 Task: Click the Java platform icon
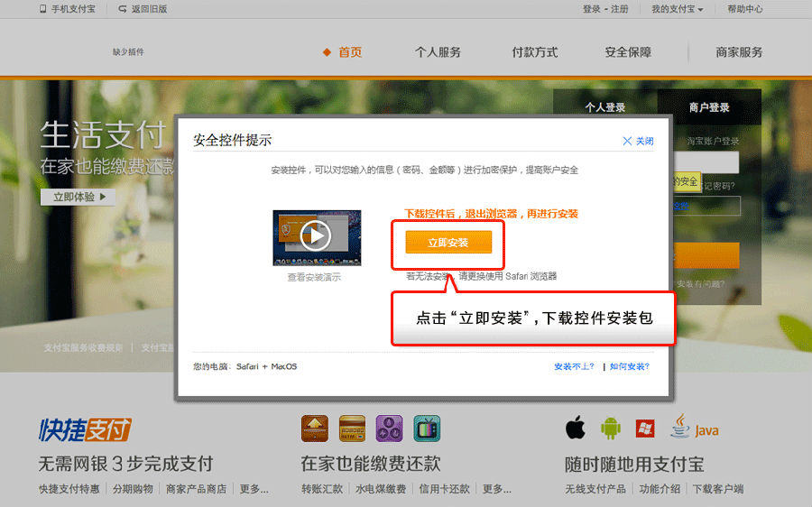point(694,427)
